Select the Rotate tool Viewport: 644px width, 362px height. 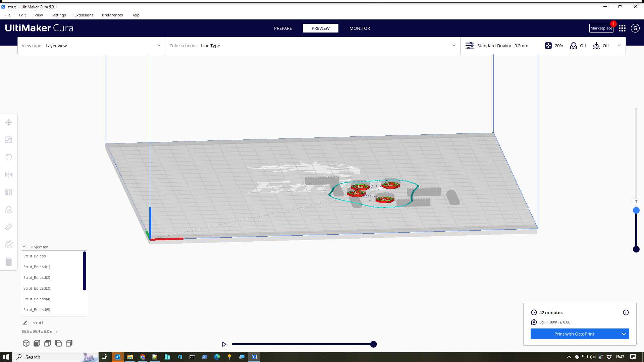pyautogui.click(x=8, y=157)
